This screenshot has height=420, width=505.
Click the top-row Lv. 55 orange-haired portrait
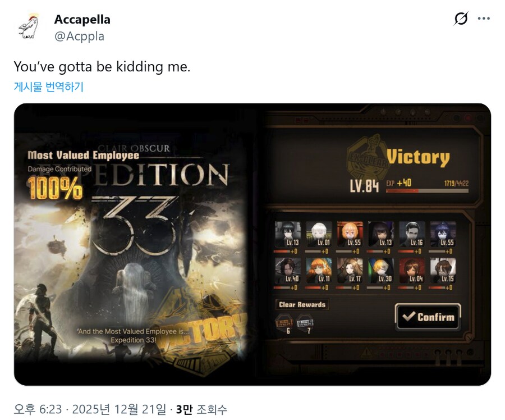[350, 235]
